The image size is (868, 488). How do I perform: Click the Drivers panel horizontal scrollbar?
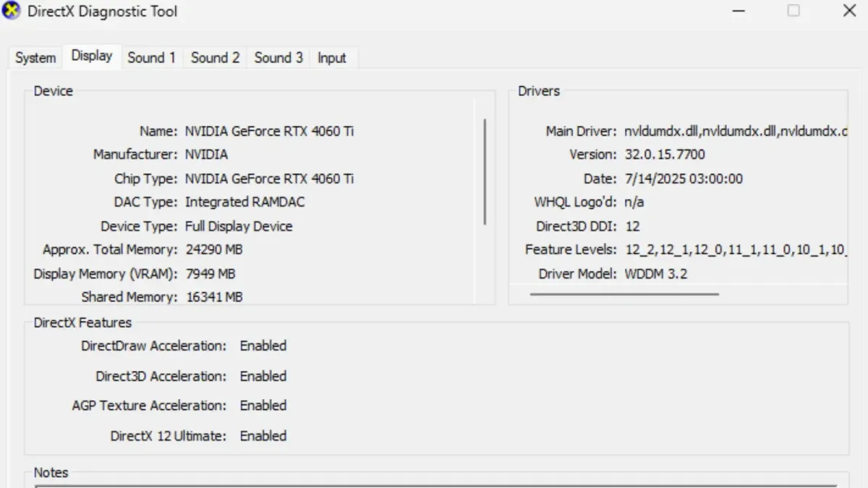[624, 294]
